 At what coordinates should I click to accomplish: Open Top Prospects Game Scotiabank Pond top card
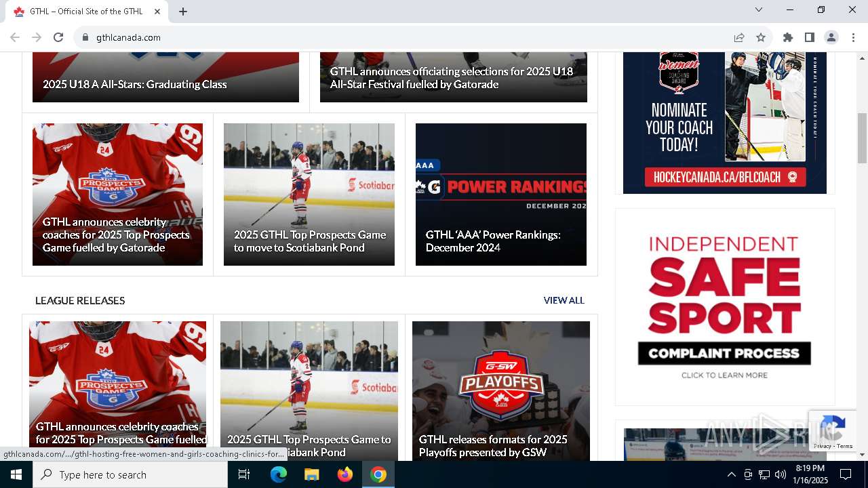pos(309,195)
